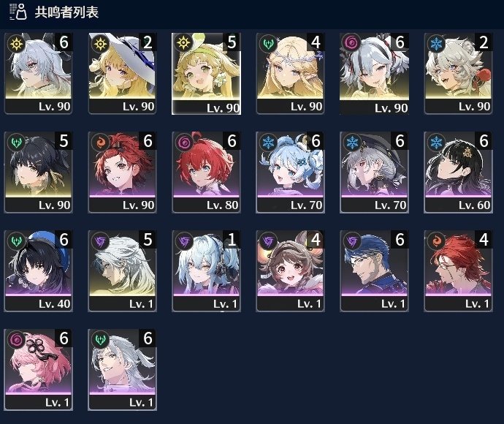504x424 pixels.
Task: Click the Spectro icon on the horned silver-haired card
Action: tap(16, 43)
